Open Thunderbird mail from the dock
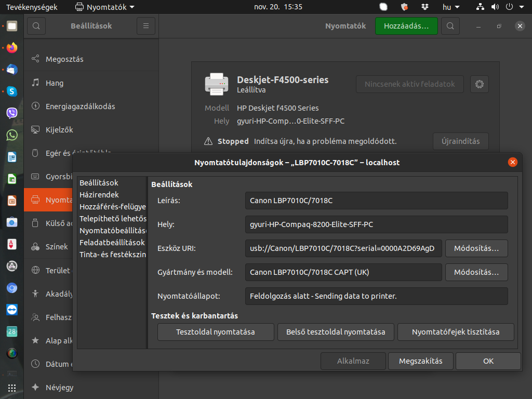 [x=12, y=70]
